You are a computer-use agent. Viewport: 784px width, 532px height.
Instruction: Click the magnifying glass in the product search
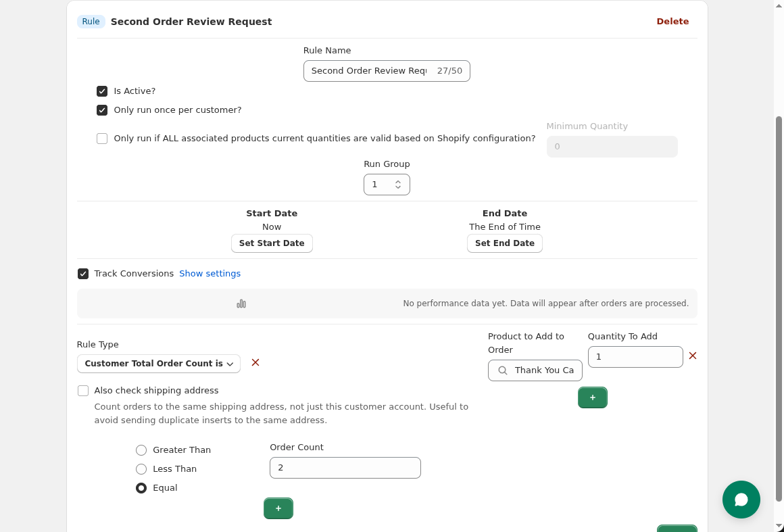pyautogui.click(x=502, y=370)
